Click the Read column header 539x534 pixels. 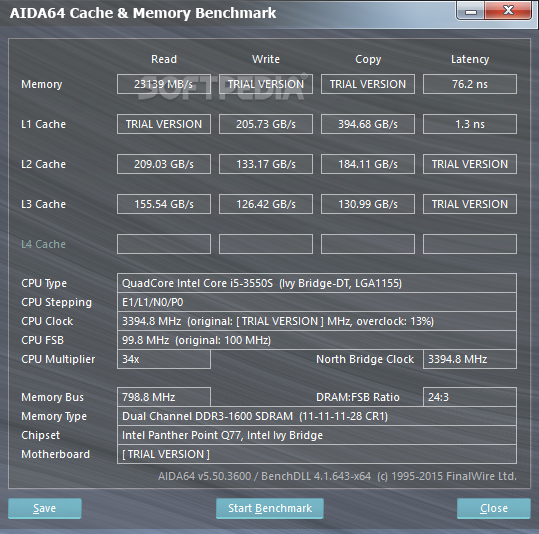[164, 59]
